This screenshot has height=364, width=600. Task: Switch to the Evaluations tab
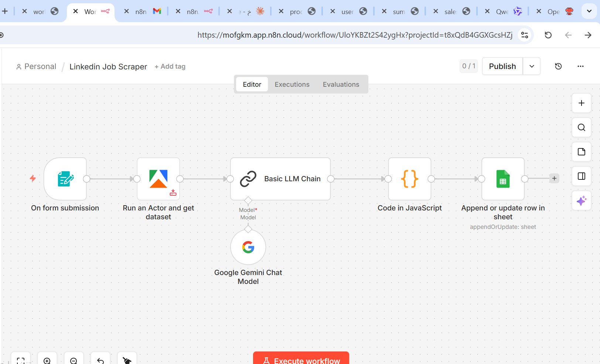[341, 85]
